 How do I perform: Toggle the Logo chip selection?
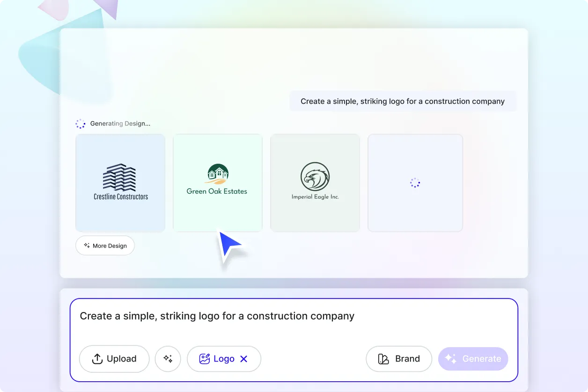[x=224, y=358]
